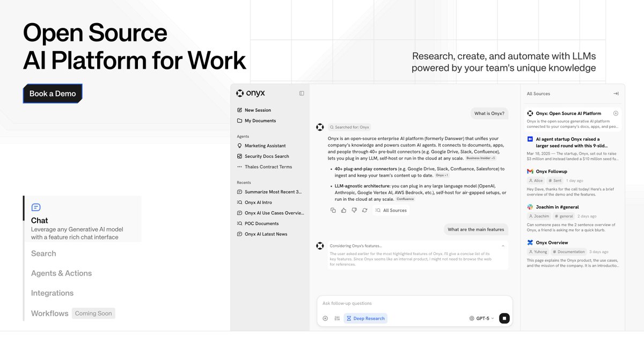The width and height of the screenshot is (644, 349).
Task: Open the GPT-5 model dropdown
Action: pos(481,318)
